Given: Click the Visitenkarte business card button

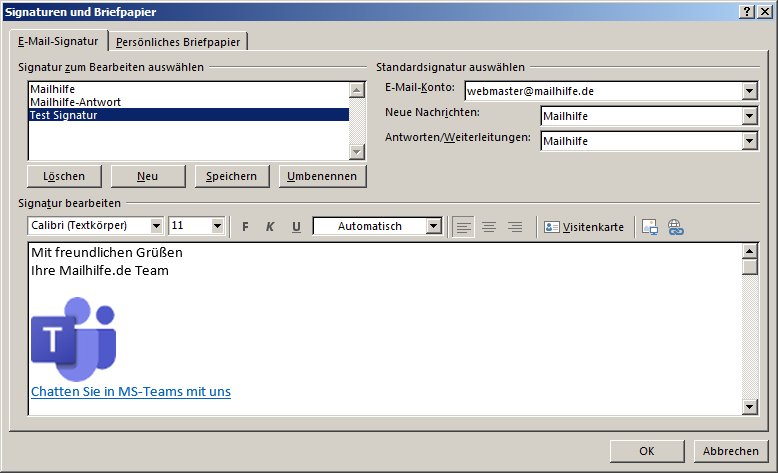Looking at the screenshot, I should [584, 227].
